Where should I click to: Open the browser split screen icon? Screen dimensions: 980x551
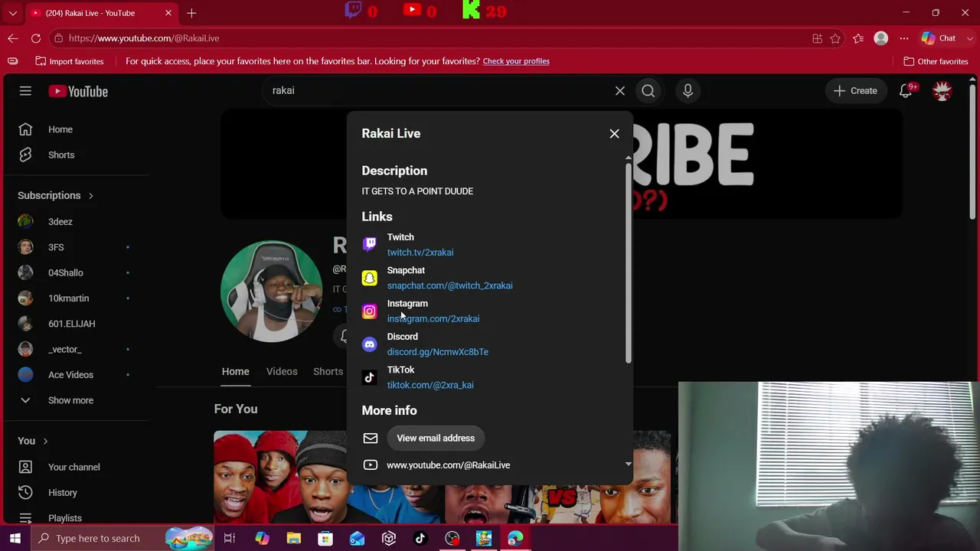pos(818,38)
